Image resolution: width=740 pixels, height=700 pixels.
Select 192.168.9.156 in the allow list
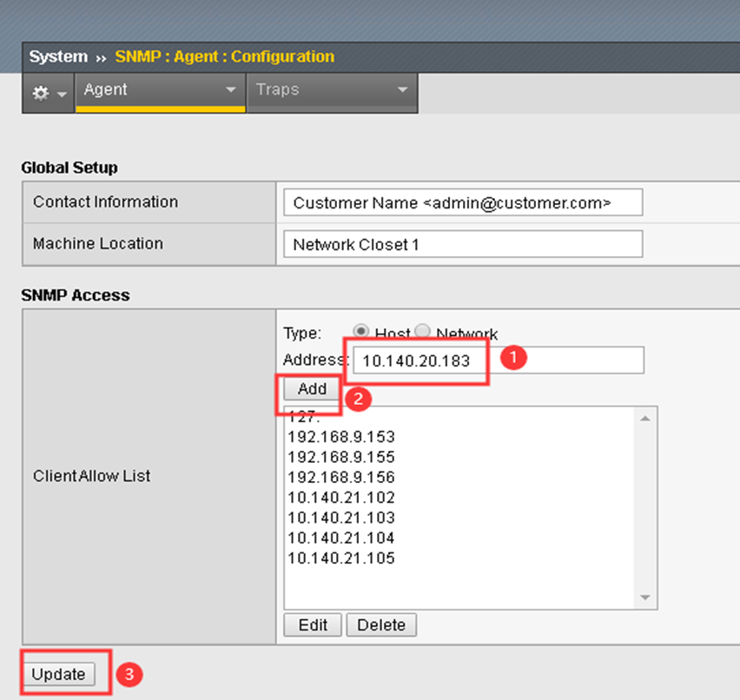(341, 477)
